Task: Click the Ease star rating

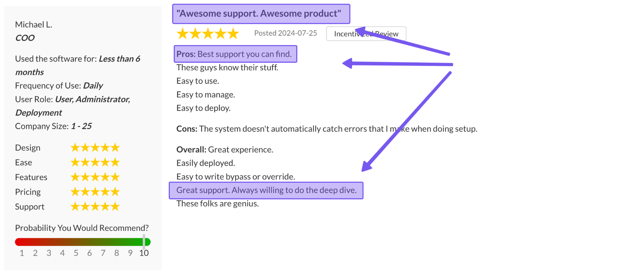Action: pos(95,162)
